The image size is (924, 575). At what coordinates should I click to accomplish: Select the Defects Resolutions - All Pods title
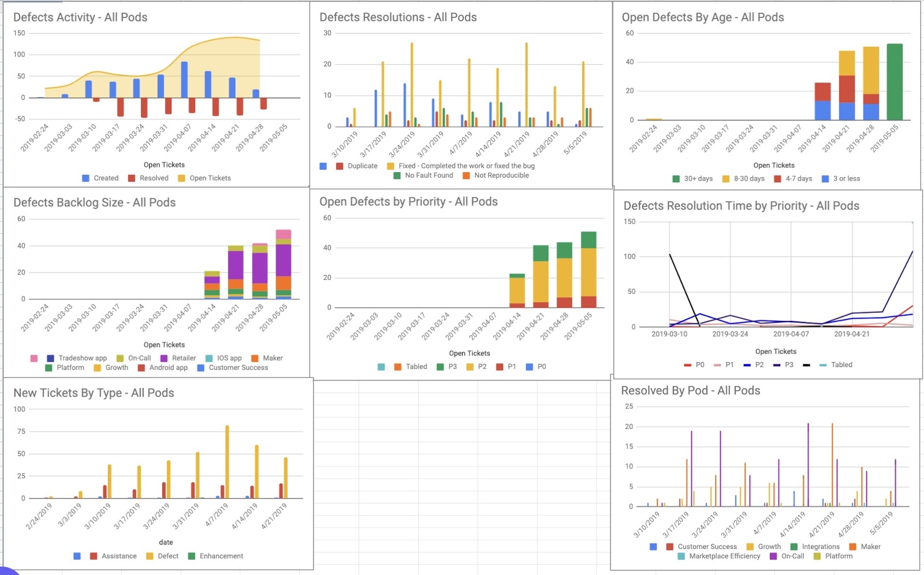pyautogui.click(x=398, y=17)
